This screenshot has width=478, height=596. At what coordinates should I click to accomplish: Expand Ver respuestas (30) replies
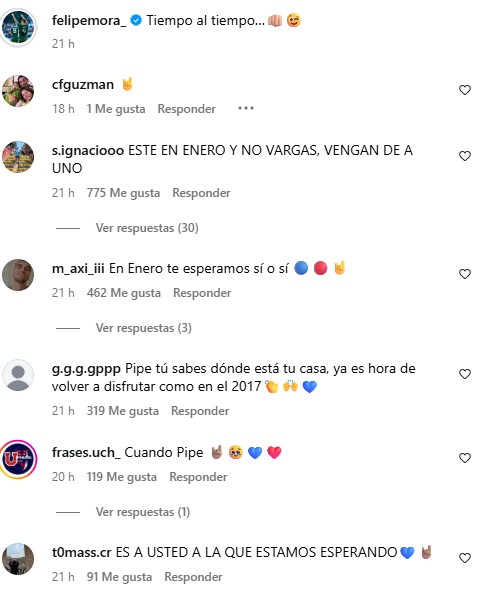pyautogui.click(x=147, y=228)
